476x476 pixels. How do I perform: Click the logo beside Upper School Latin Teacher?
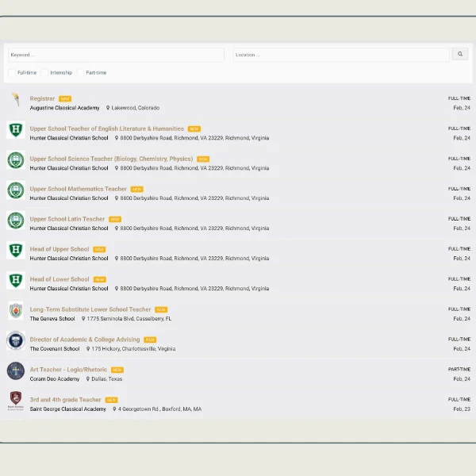[x=16, y=221]
